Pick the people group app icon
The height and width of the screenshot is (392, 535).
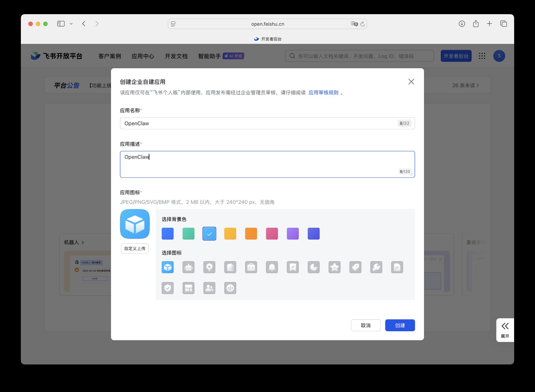209,288
